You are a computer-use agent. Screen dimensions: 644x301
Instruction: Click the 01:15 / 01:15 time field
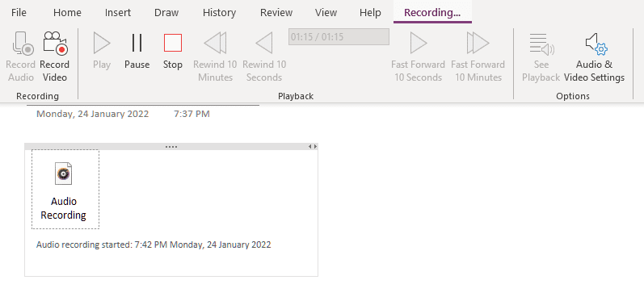[x=339, y=37]
